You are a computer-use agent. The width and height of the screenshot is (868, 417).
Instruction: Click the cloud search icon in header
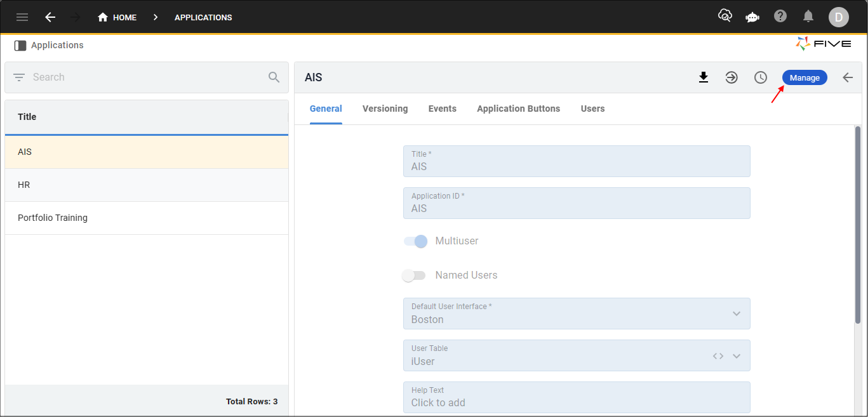coord(724,16)
